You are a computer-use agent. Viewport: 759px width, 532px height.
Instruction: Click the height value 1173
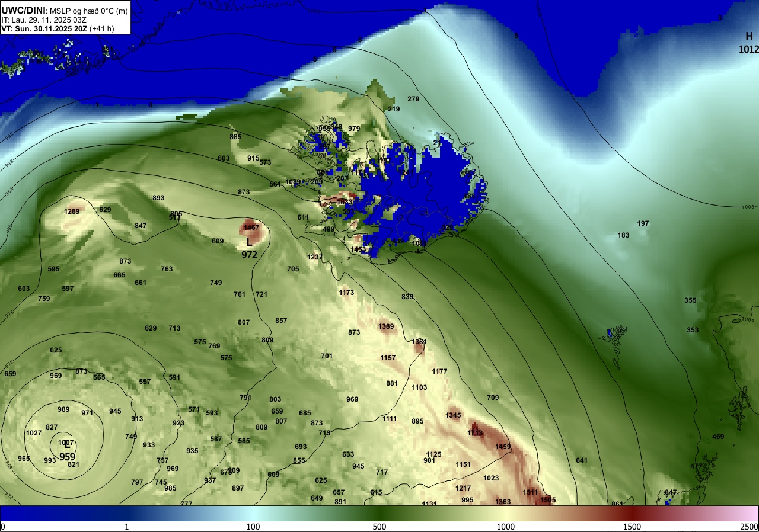point(346,293)
